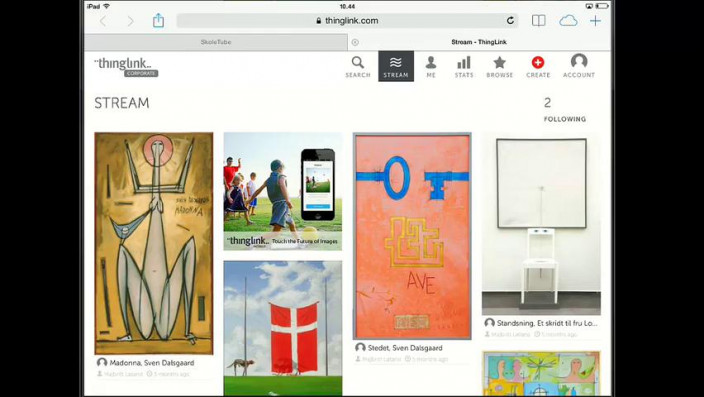Tap the Safari share icon
704x397 pixels.
click(x=158, y=20)
